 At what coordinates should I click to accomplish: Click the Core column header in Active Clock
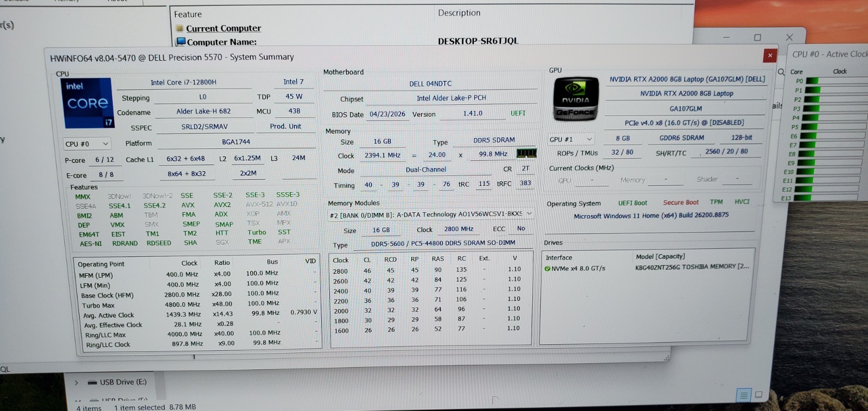coord(796,72)
